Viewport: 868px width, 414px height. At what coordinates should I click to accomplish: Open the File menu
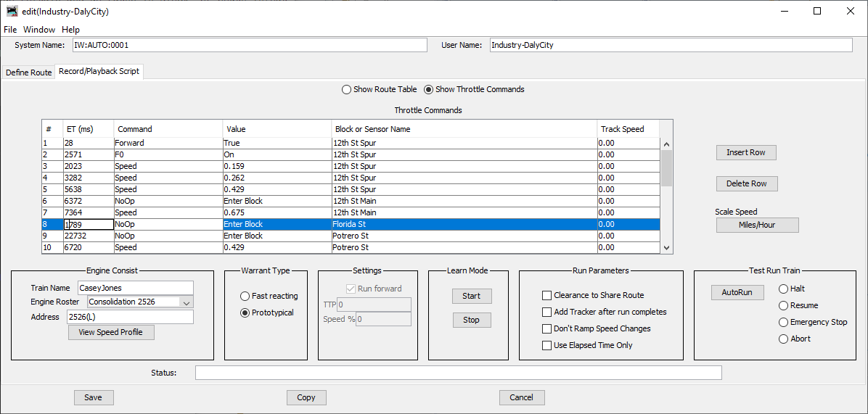10,30
